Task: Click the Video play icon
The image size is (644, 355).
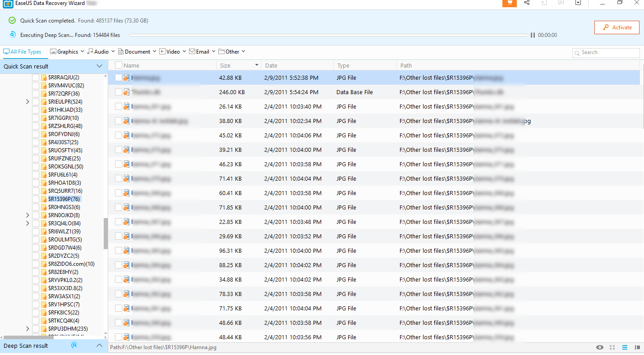Action: 162,51
